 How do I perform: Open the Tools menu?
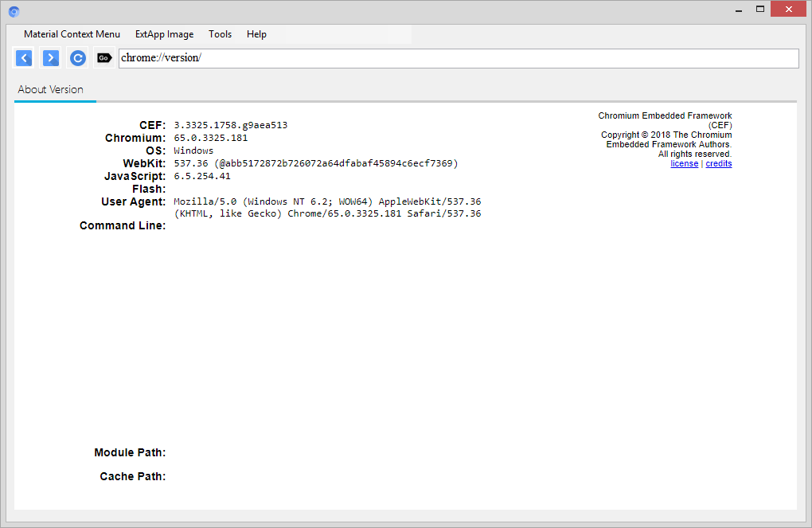click(220, 34)
